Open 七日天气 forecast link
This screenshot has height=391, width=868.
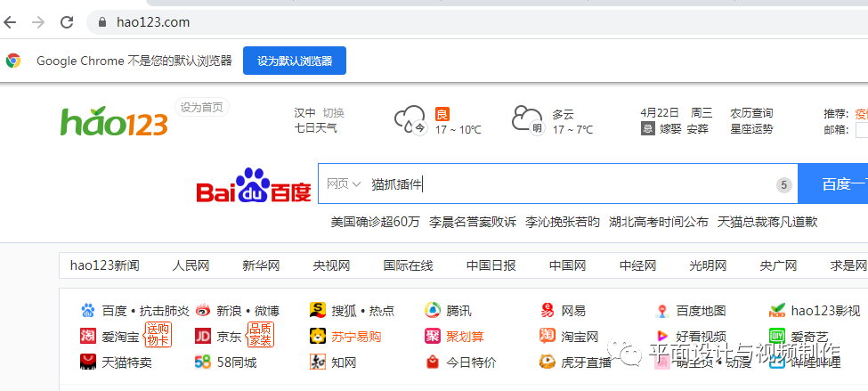point(315,129)
